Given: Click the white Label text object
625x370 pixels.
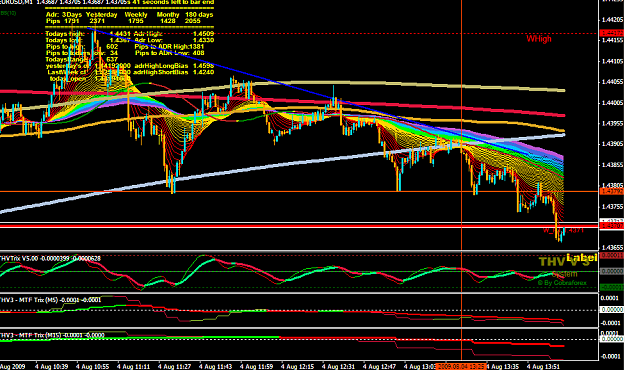Looking at the screenshot, I should 582,258.
